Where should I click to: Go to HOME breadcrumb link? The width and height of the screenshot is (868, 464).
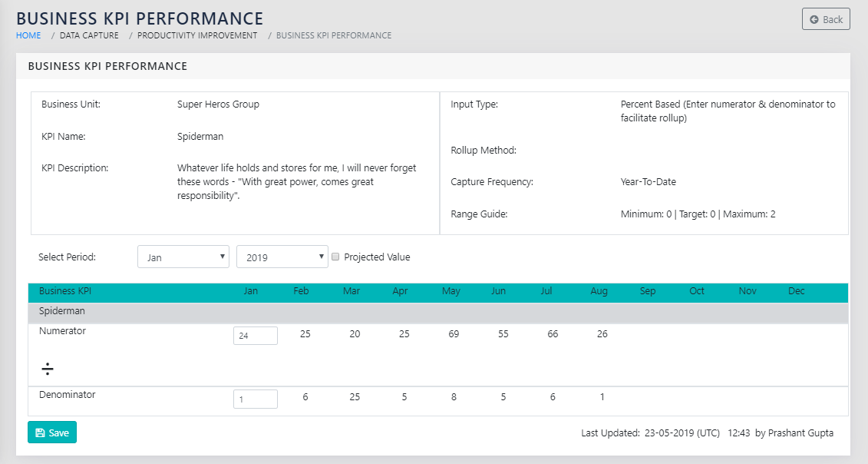coord(28,35)
